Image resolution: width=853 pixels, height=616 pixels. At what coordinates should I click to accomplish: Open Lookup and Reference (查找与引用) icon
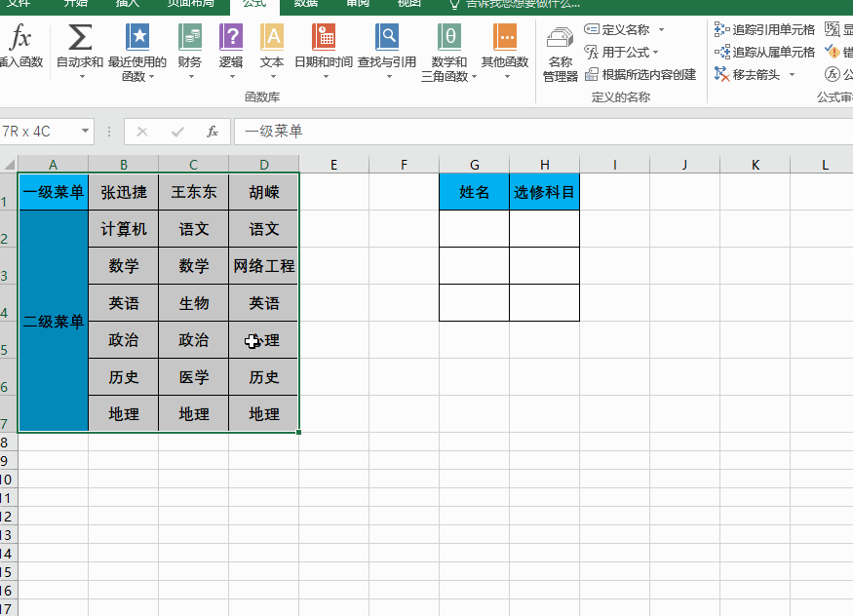click(387, 37)
